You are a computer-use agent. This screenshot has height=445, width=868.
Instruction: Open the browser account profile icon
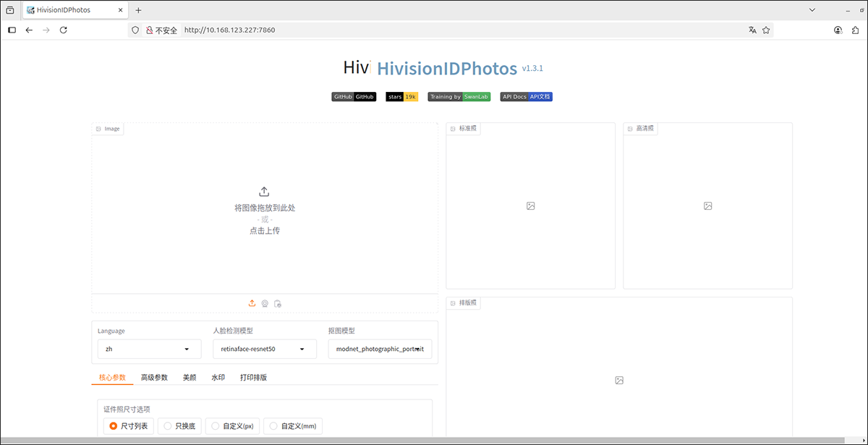click(838, 30)
